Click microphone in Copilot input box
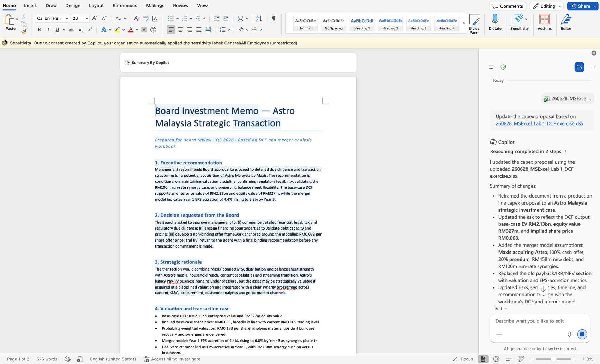 [x=569, y=334]
